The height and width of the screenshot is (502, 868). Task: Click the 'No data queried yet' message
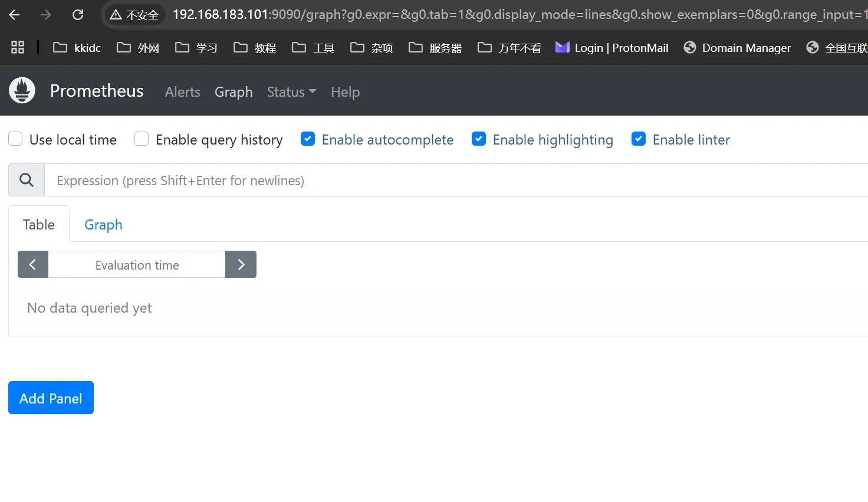point(90,308)
